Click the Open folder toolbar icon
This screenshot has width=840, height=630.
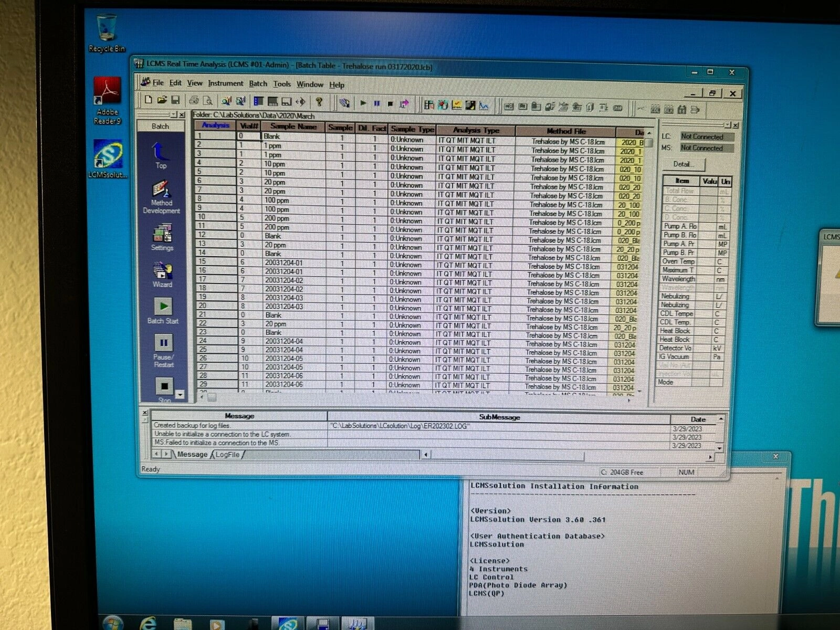click(162, 100)
